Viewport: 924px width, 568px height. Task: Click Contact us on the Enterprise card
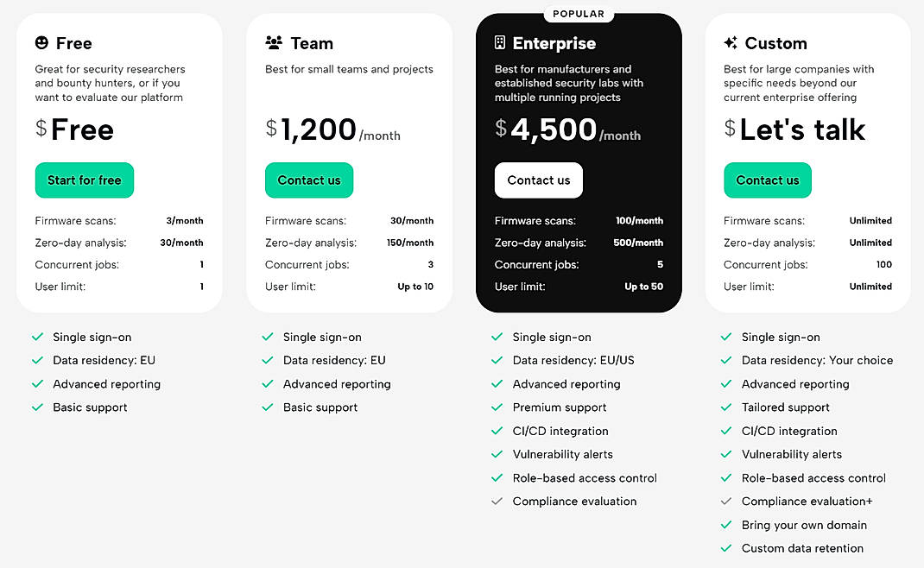coord(538,180)
